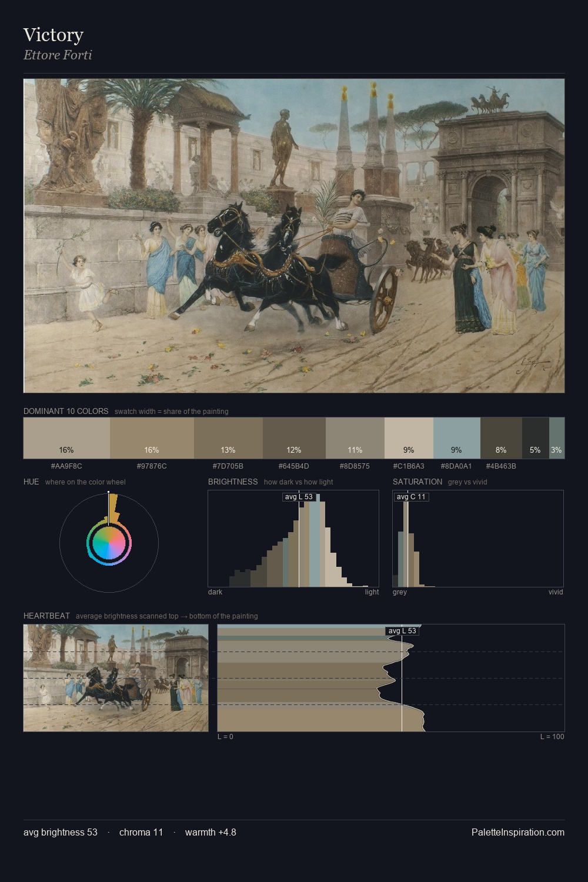588x882 pixels.
Task: Click 'where on the color wheel' caption
Action: [85, 482]
